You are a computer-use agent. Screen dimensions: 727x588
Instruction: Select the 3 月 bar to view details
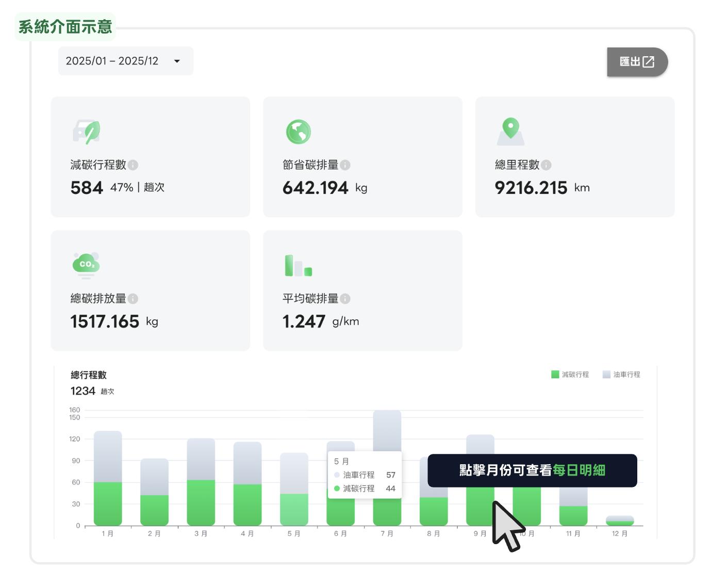click(201, 482)
